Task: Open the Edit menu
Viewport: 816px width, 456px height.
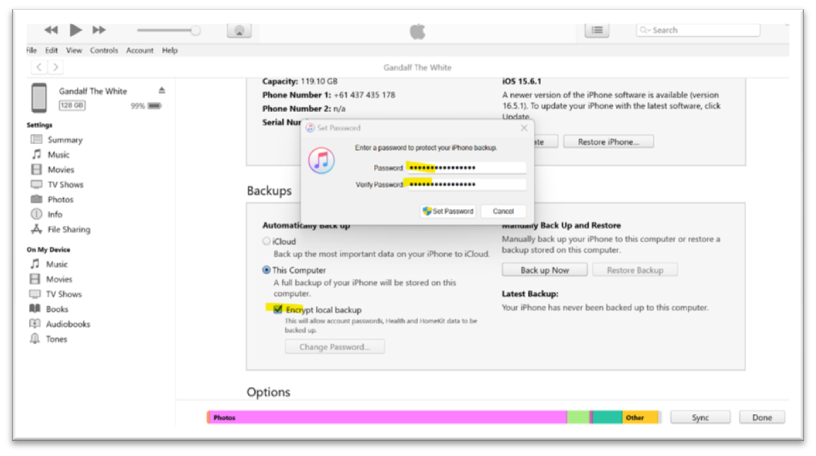Action: (51, 50)
